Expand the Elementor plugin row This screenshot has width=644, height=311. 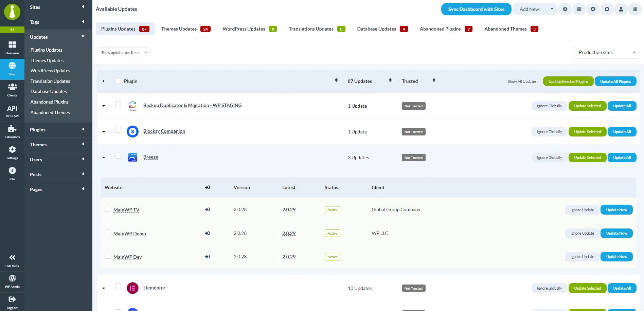(104, 288)
